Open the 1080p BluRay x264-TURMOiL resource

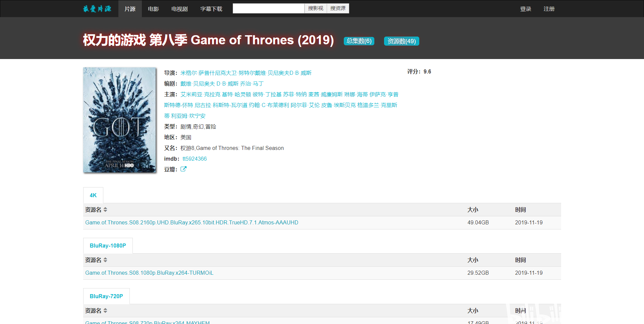pos(149,273)
